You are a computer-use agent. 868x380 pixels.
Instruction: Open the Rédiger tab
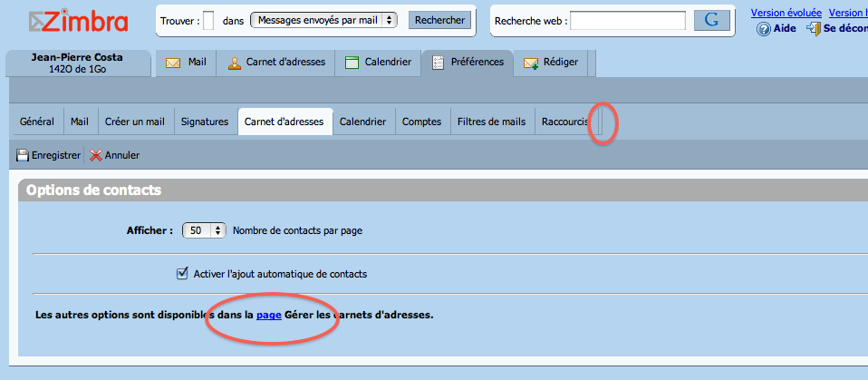(x=552, y=62)
